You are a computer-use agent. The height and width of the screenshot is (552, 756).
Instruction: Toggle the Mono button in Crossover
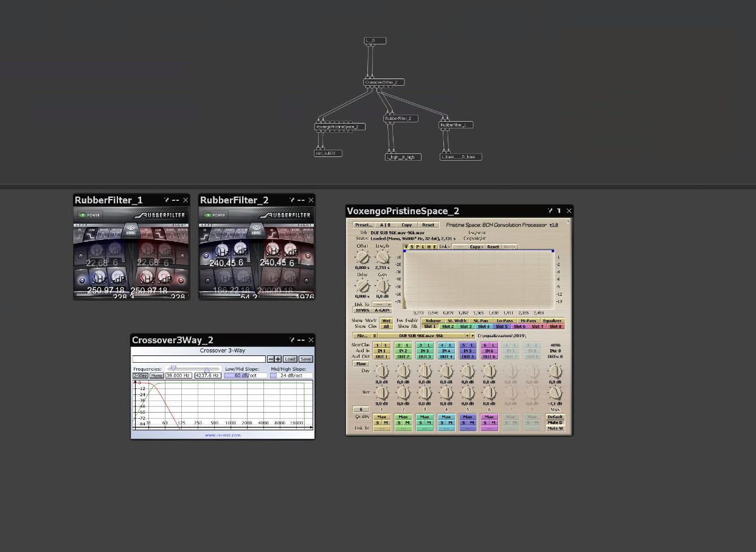[157, 376]
